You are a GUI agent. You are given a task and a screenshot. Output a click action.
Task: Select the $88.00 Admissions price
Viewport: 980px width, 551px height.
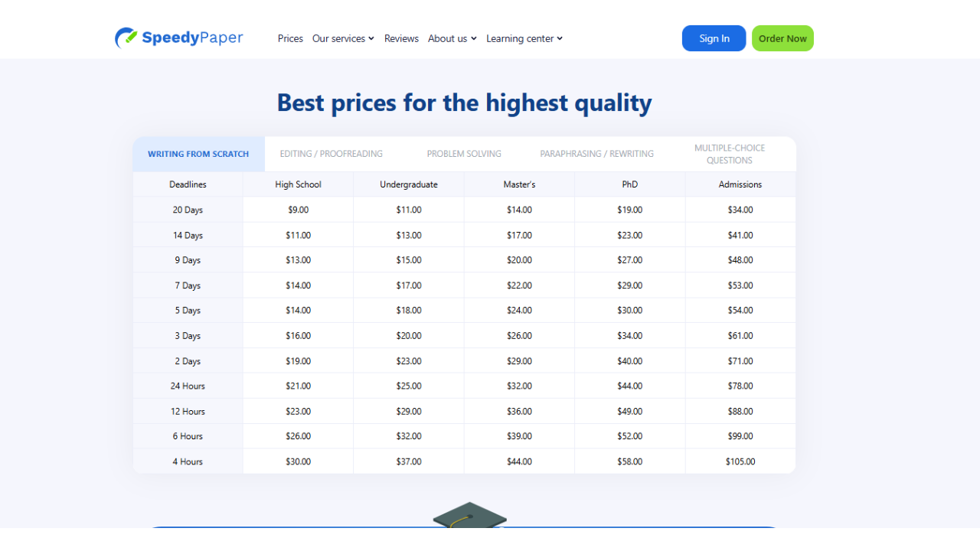point(740,411)
